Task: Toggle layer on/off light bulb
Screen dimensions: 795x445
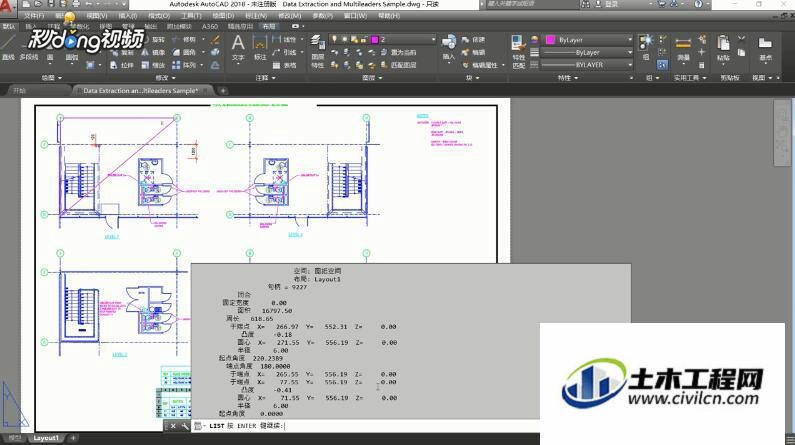Action: coord(334,39)
